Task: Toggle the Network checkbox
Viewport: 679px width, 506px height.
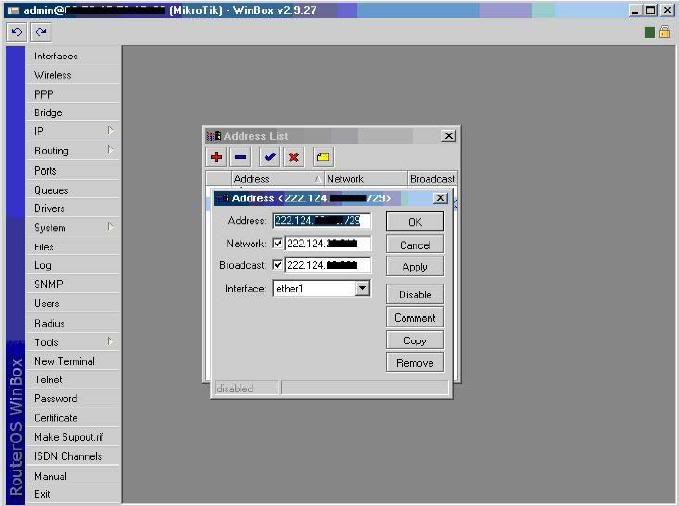Action: tap(278, 243)
